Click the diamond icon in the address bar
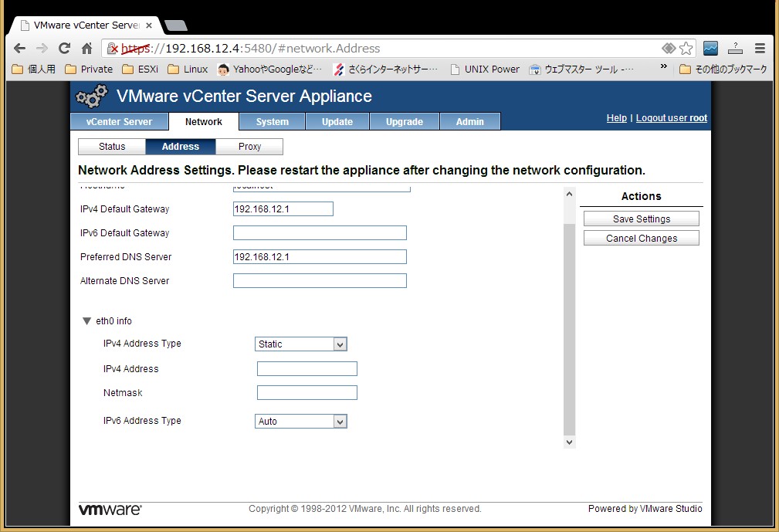779x532 pixels. click(x=669, y=48)
